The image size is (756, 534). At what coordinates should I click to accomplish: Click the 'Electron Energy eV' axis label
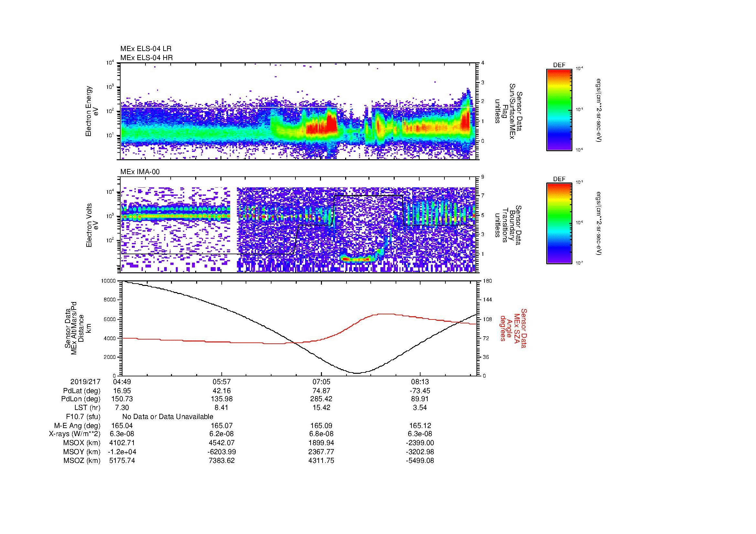92,111
